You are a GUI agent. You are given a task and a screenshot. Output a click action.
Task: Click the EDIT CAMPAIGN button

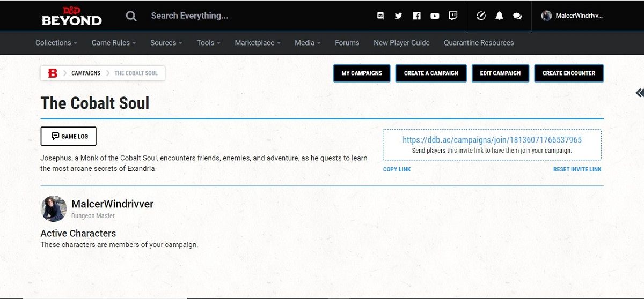(x=500, y=73)
